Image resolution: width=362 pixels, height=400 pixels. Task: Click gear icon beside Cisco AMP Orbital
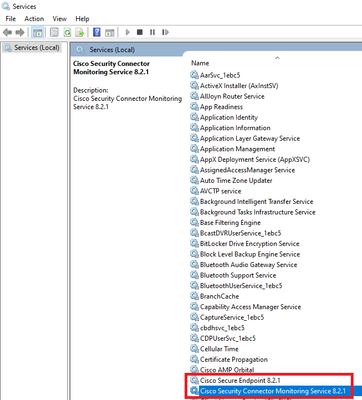194,370
